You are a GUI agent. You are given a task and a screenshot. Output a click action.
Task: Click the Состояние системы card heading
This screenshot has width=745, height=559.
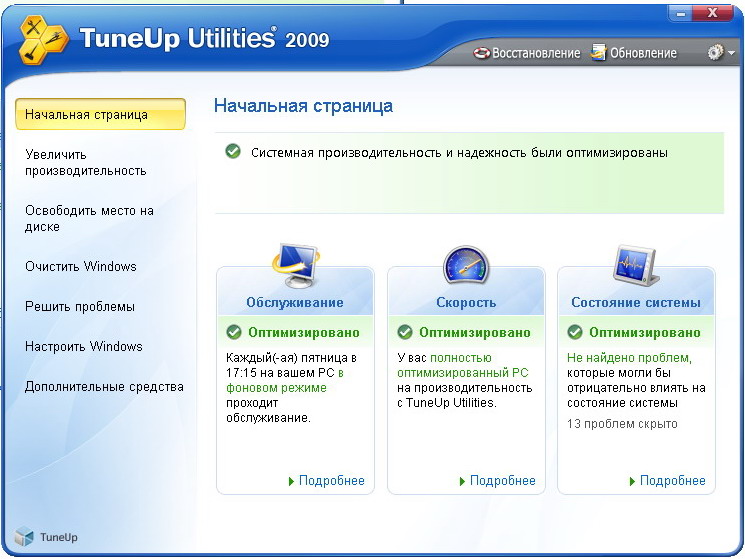point(636,303)
